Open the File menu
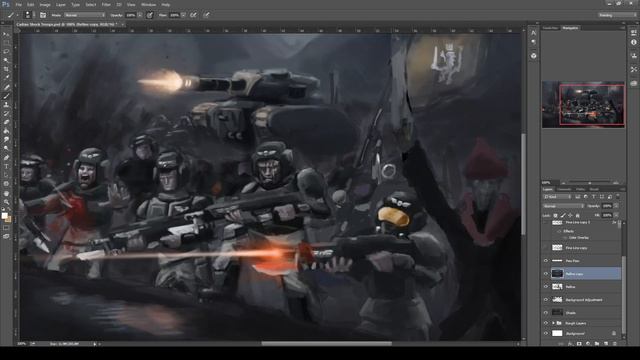The image size is (640, 360). [18, 5]
